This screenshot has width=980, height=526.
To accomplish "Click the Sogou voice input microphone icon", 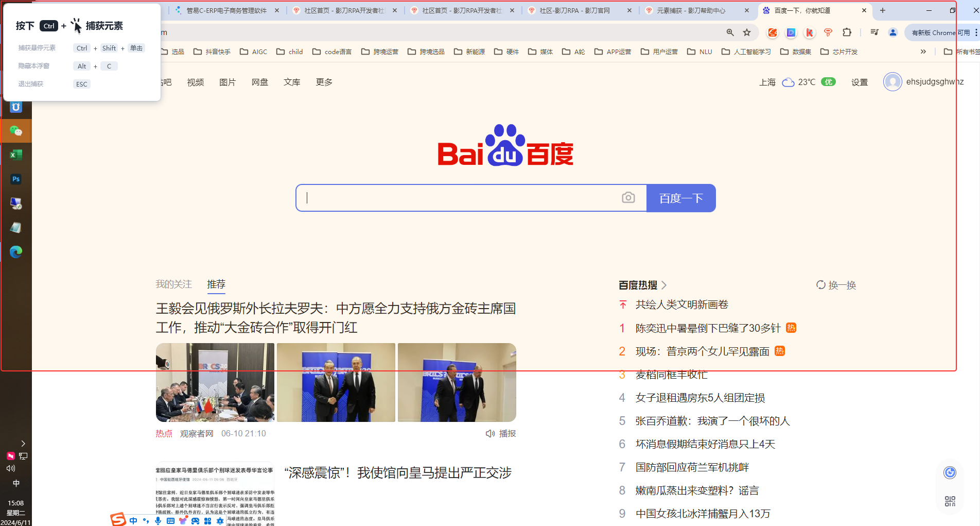I will [158, 521].
